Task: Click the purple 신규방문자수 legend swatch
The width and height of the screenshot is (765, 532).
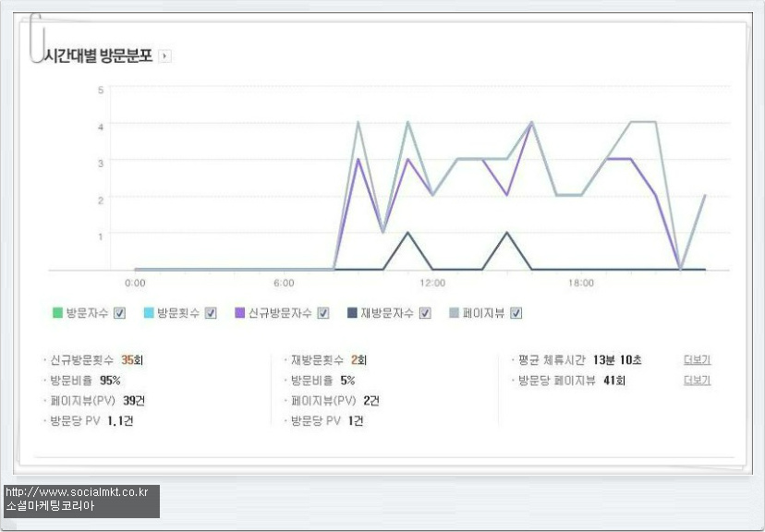Action: click(x=240, y=312)
